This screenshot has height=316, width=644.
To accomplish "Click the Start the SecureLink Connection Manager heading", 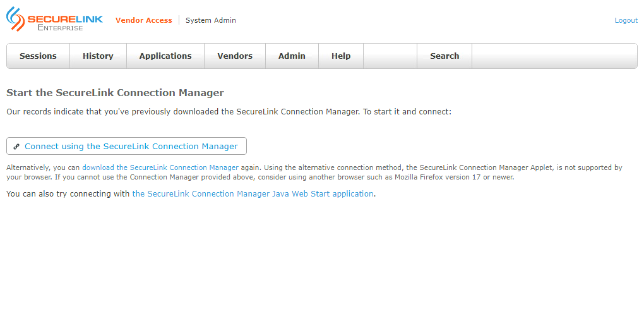I will pyautogui.click(x=115, y=93).
